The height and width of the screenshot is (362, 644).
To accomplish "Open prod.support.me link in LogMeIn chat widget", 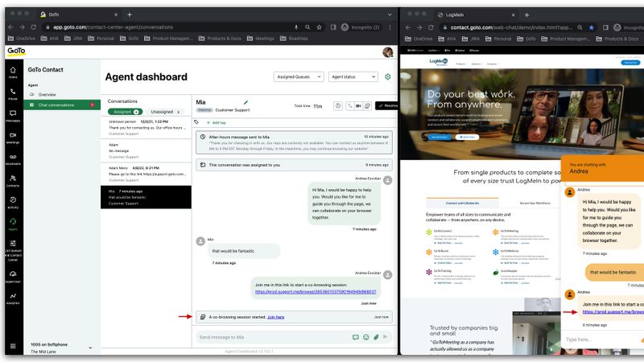I will point(613,312).
